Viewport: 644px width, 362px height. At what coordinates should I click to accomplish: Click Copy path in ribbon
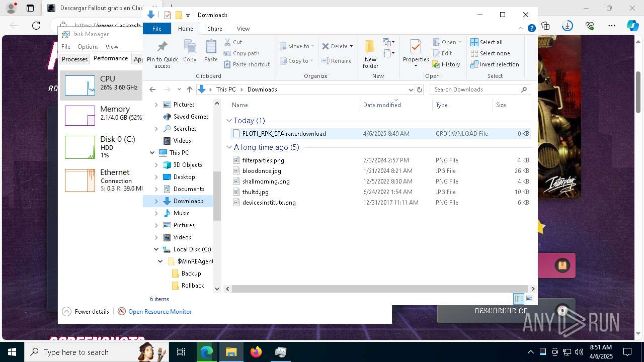pos(242,53)
